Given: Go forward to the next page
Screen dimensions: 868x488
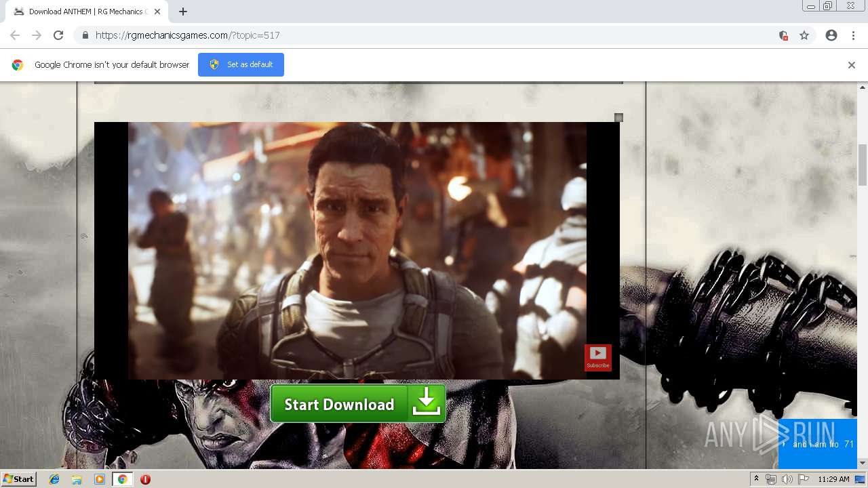Looking at the screenshot, I should pos(37,35).
